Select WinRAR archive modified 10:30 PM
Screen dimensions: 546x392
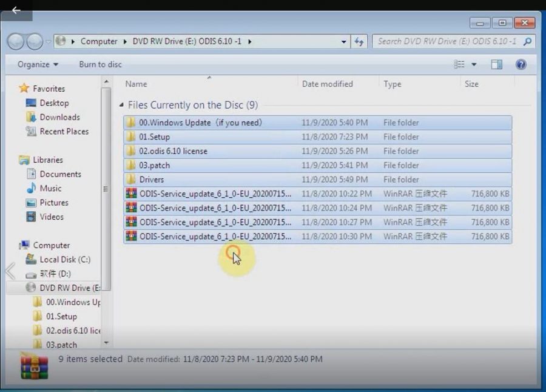(317, 237)
